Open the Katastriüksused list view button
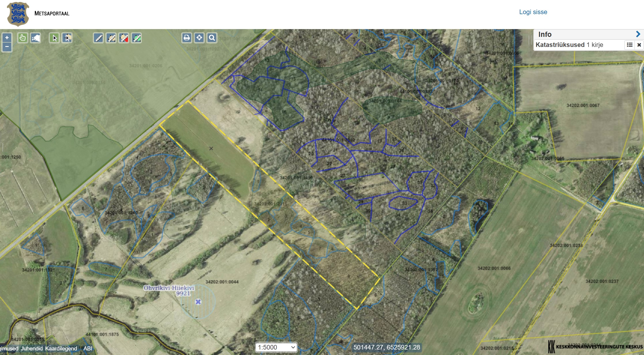Image resolution: width=644 pixels, height=355 pixels. (630, 45)
